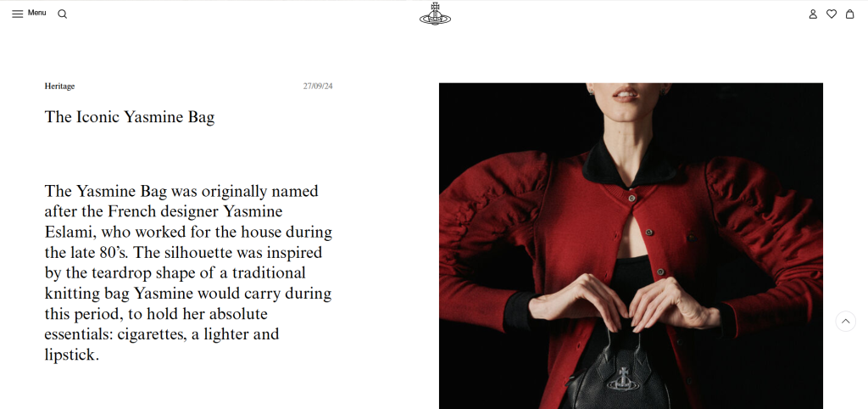Select the Heritage category label

[60, 86]
